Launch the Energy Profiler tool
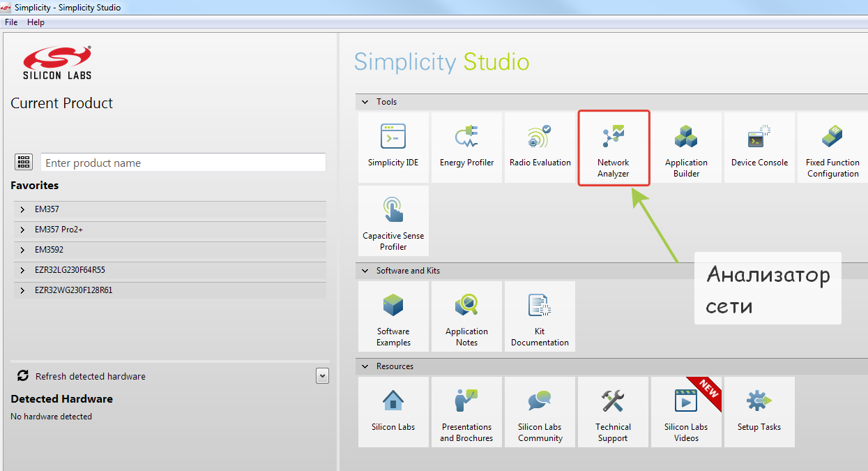Image resolution: width=868 pixels, height=471 pixels. [466, 148]
